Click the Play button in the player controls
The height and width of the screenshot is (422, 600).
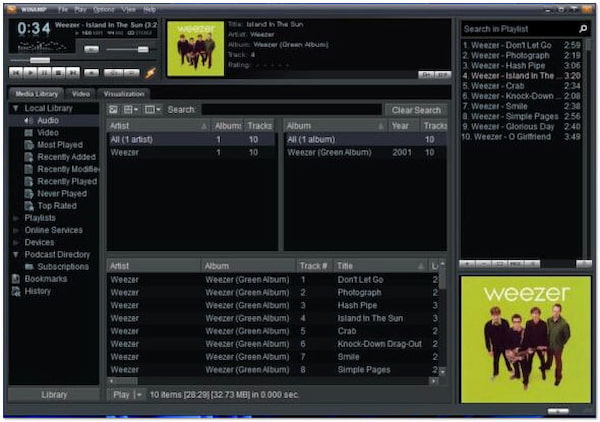coord(30,72)
